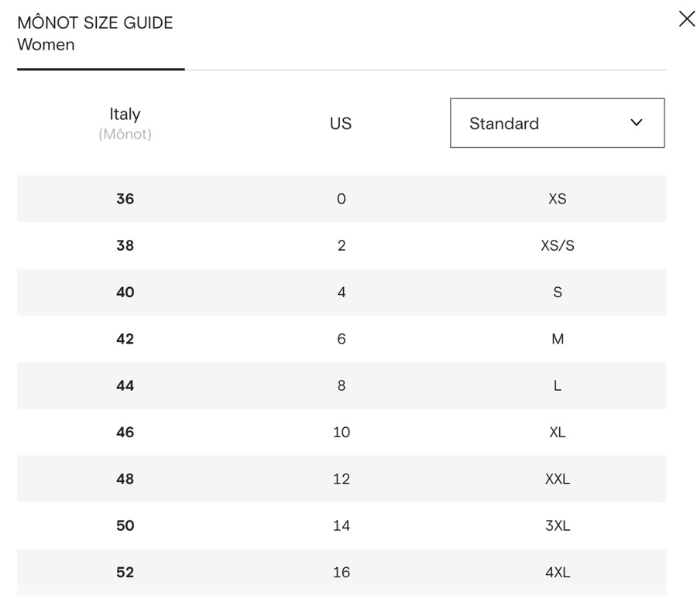Click the US column header
Image resolution: width=697 pixels, height=616 pixels.
[341, 124]
